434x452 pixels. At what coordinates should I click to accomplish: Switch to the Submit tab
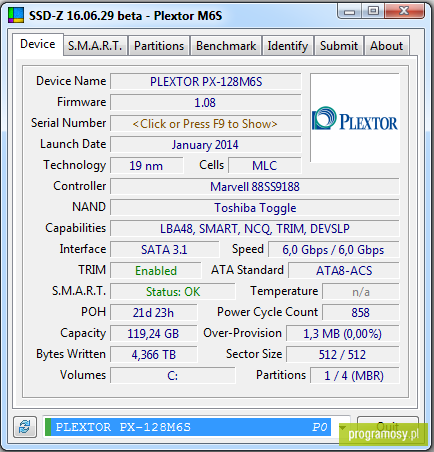339,46
